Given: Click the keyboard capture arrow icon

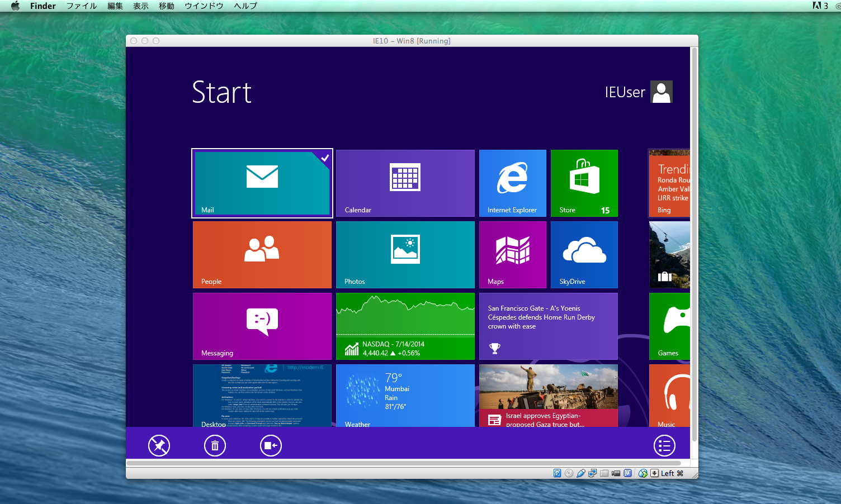Looking at the screenshot, I should point(655,473).
